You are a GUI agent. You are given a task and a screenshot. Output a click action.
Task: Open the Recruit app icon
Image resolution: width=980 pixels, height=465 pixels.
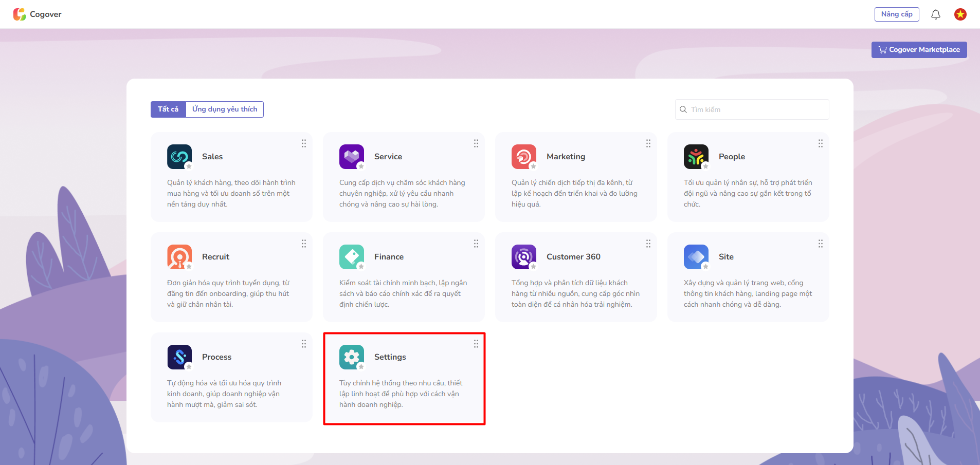click(x=179, y=257)
